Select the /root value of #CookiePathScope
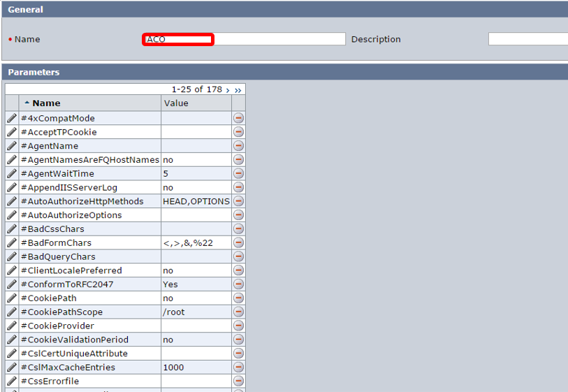Viewport: 568px width, 392px height. tap(174, 312)
